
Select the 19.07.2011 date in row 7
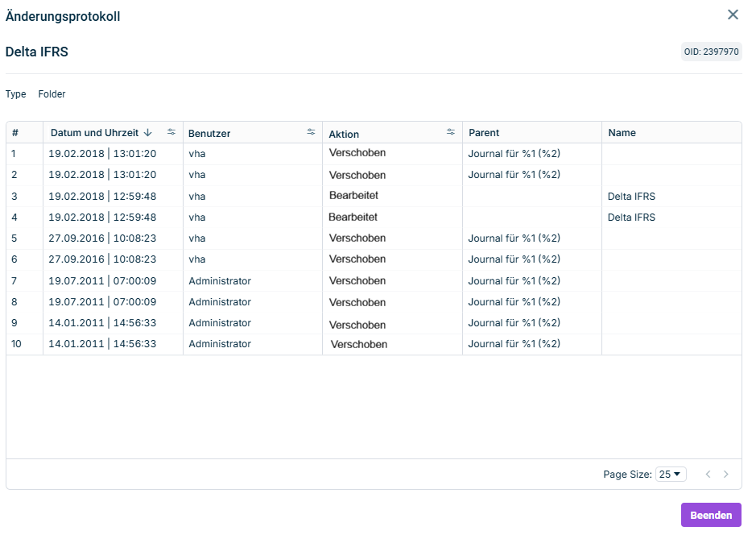tap(76, 281)
